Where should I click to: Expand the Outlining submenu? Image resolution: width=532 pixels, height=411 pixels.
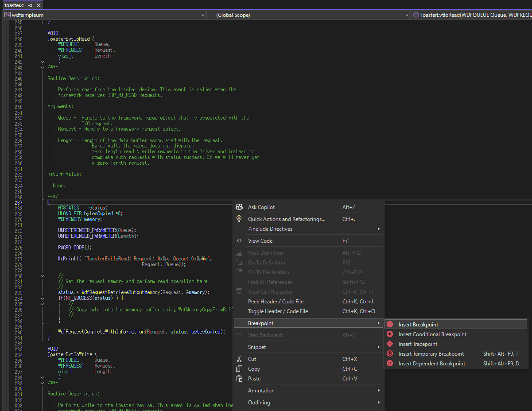tap(259, 403)
